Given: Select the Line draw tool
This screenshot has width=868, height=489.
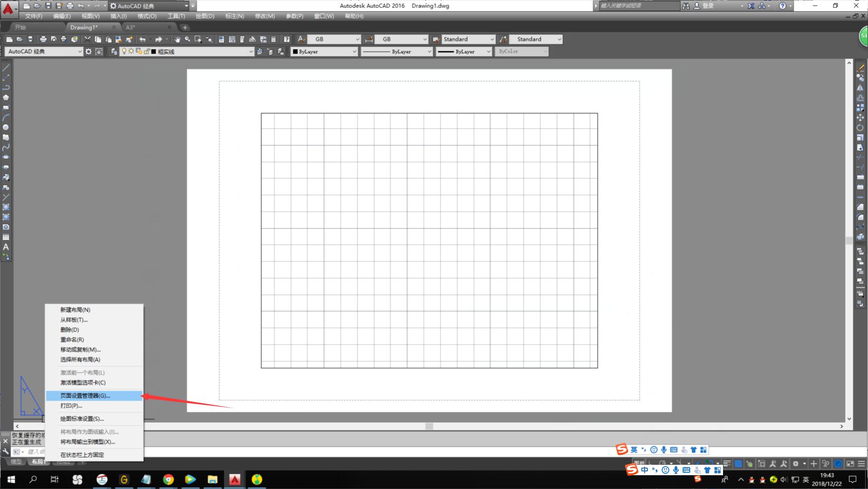Looking at the screenshot, I should click(6, 68).
